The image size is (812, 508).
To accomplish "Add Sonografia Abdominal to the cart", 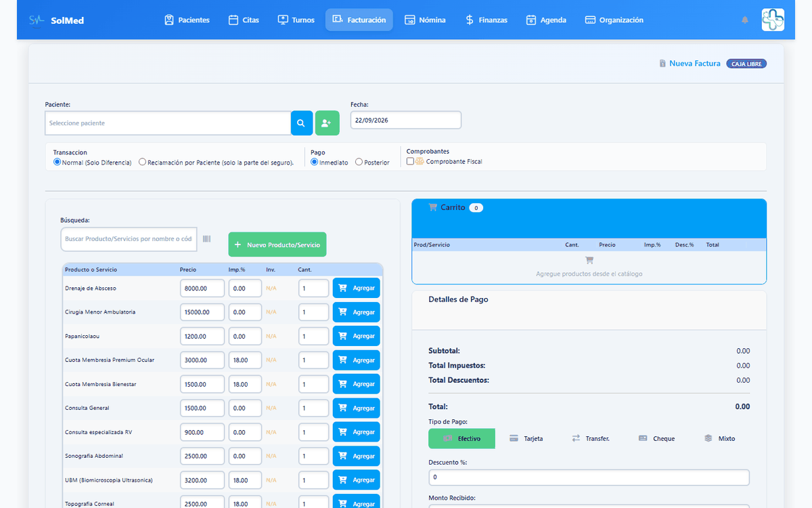I will click(x=357, y=456).
